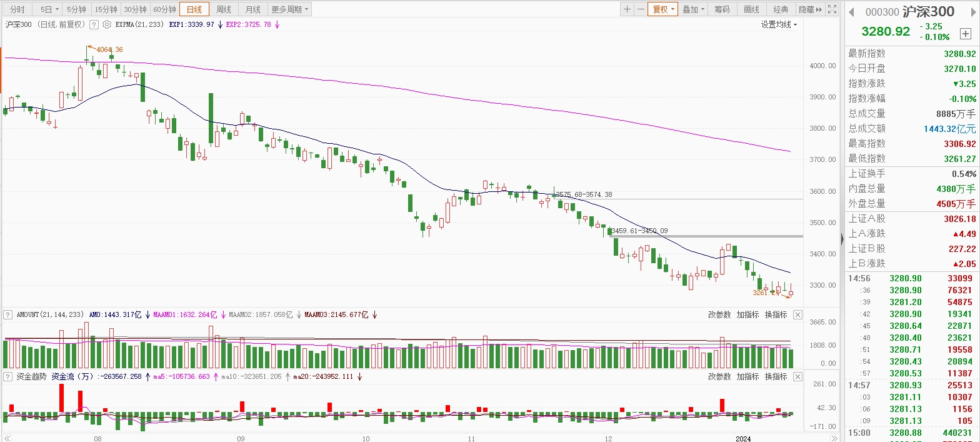
Task: Toggle 隐藏 side panel button
Action: 810,9
